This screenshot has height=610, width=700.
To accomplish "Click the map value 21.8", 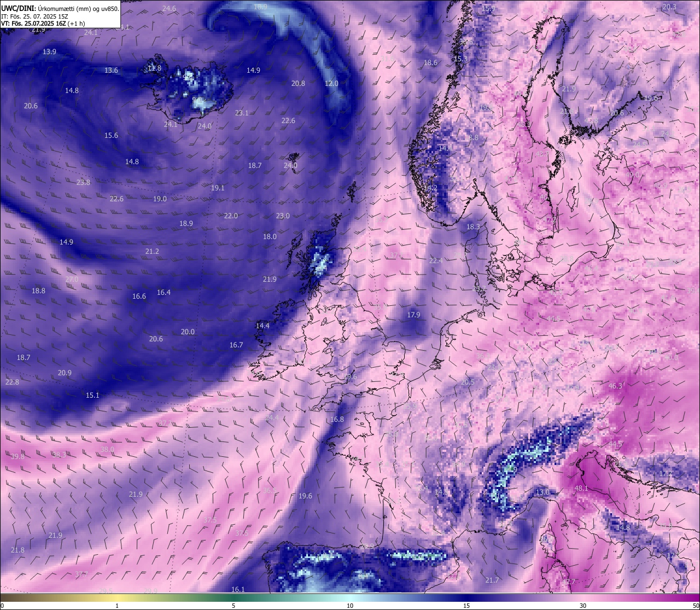I will pos(17,550).
